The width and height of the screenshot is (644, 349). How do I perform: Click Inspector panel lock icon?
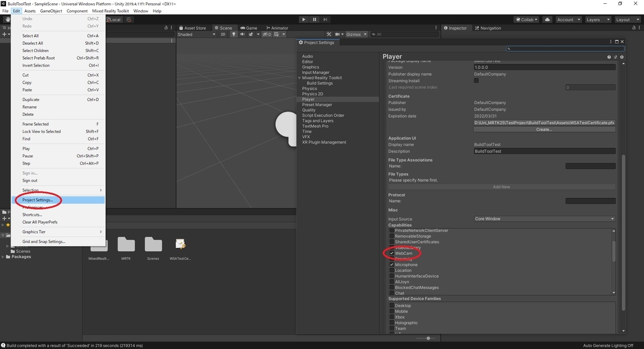634,28
